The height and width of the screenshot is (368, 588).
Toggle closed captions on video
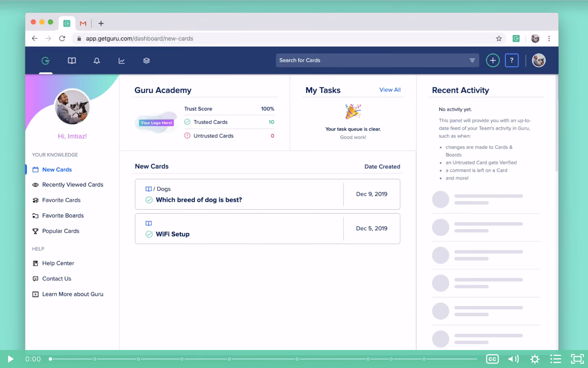tap(492, 359)
